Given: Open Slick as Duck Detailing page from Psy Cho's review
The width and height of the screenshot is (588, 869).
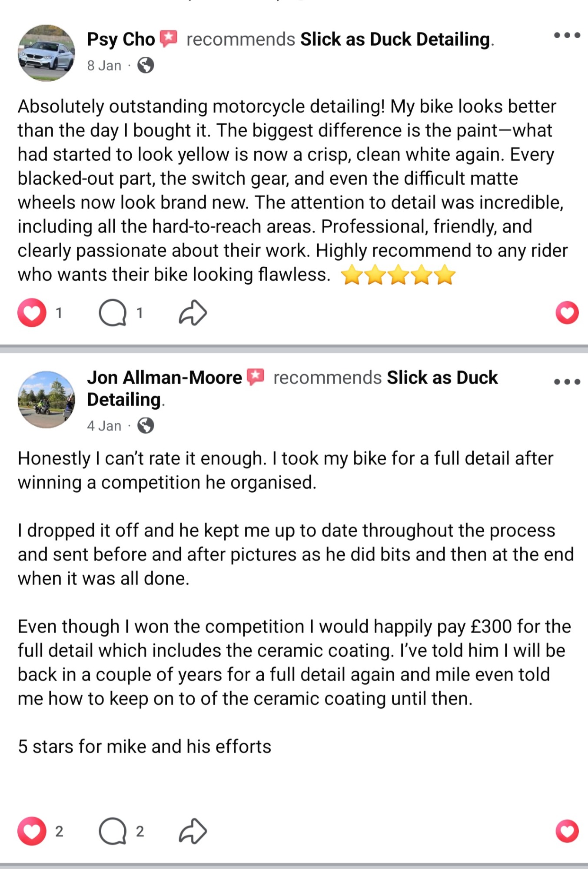Looking at the screenshot, I should (x=395, y=40).
